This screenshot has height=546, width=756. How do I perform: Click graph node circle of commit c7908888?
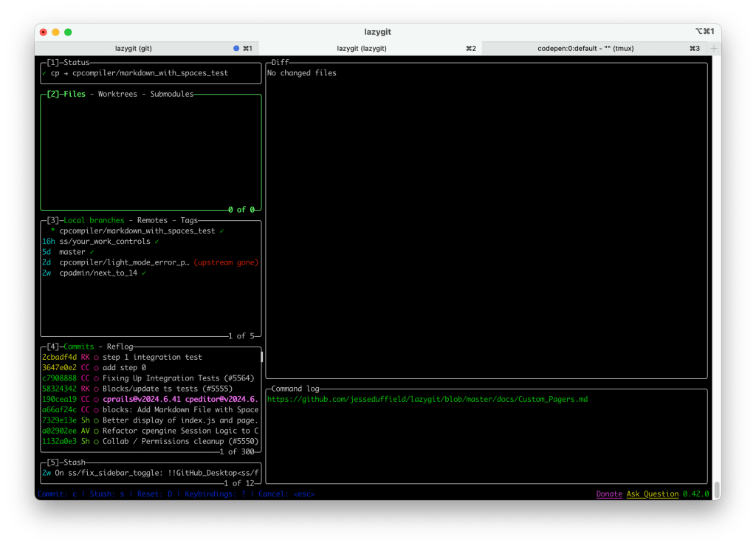(97, 379)
